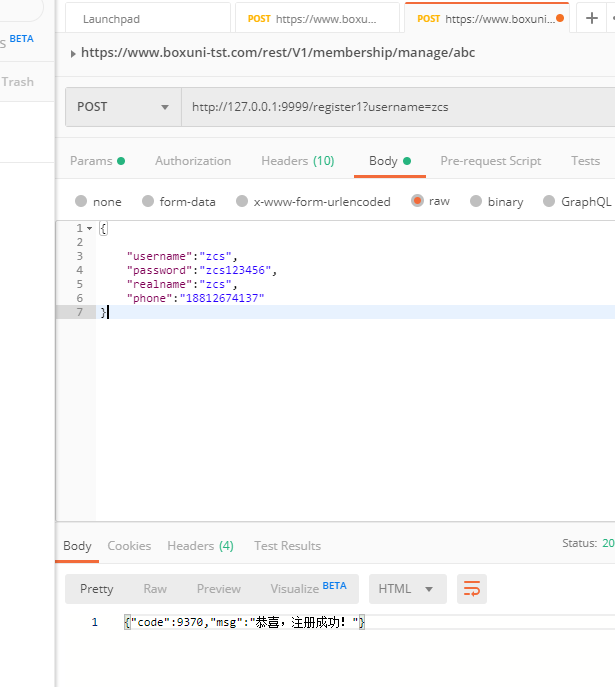Expand request title with triangle arrow
The image size is (615, 687).
click(73, 54)
